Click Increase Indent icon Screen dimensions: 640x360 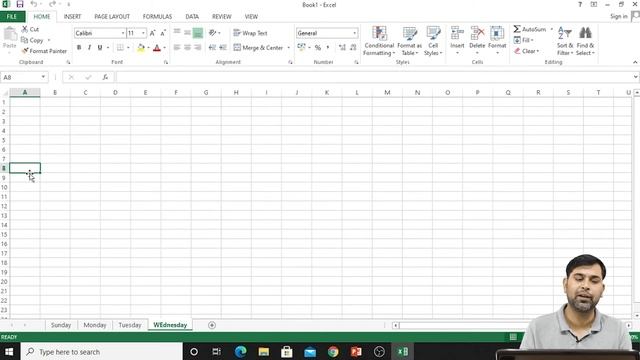(223, 48)
